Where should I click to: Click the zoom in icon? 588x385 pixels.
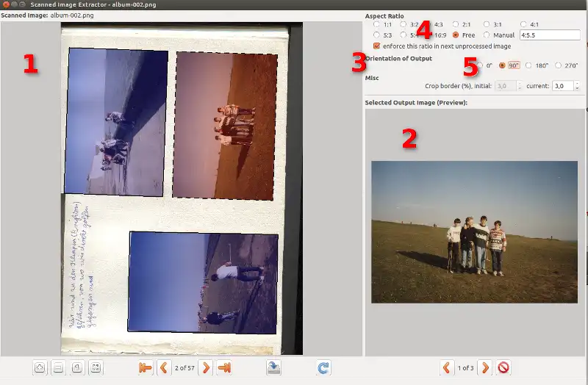click(x=40, y=368)
